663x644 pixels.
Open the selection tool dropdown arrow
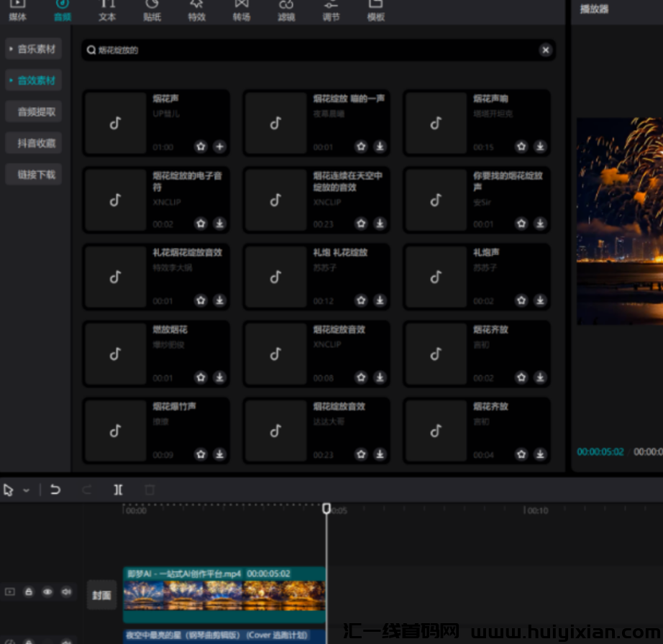coord(27,490)
